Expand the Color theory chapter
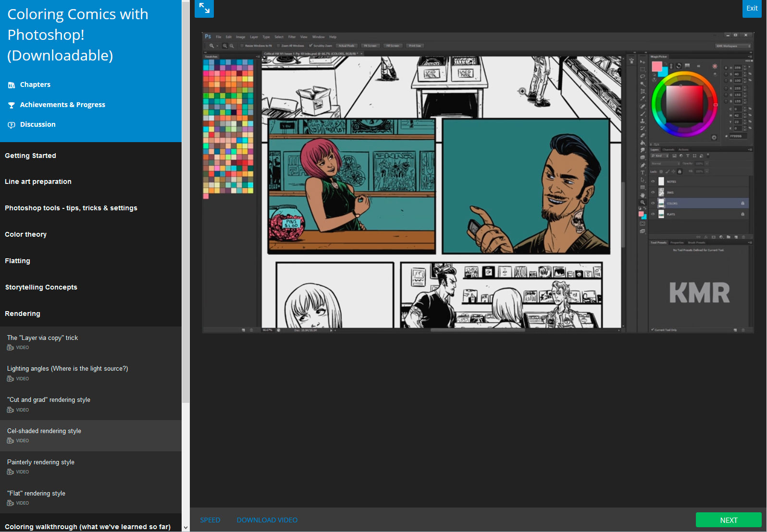This screenshot has height=532, width=767. point(26,234)
